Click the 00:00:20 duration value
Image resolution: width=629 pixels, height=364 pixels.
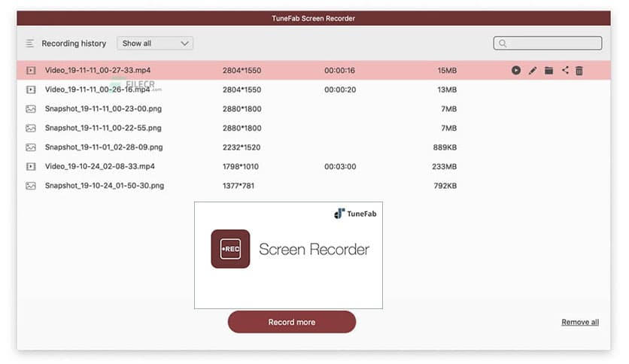coord(340,89)
